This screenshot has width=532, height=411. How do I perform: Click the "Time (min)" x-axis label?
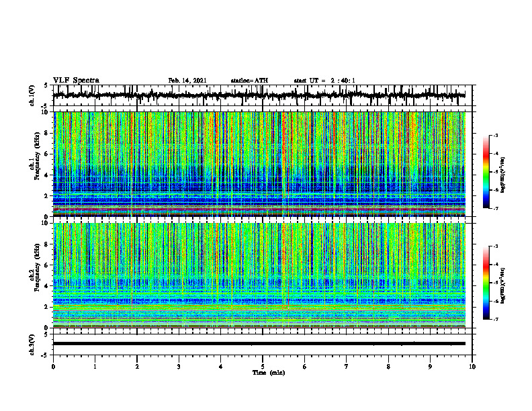(x=269, y=373)
